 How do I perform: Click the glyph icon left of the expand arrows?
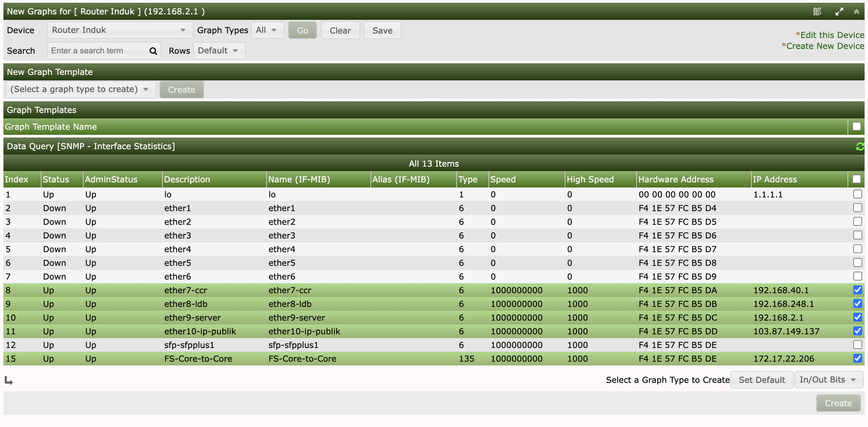[x=817, y=12]
